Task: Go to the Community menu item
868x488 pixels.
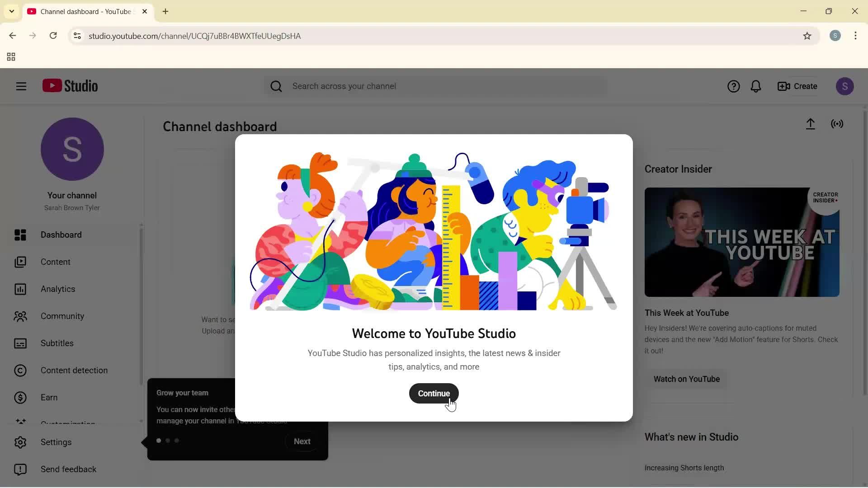Action: (x=62, y=316)
